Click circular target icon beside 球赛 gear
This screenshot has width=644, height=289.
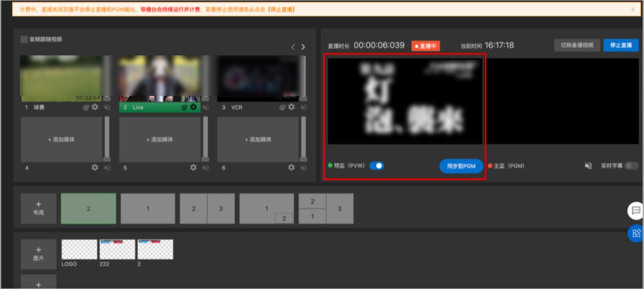pos(86,107)
